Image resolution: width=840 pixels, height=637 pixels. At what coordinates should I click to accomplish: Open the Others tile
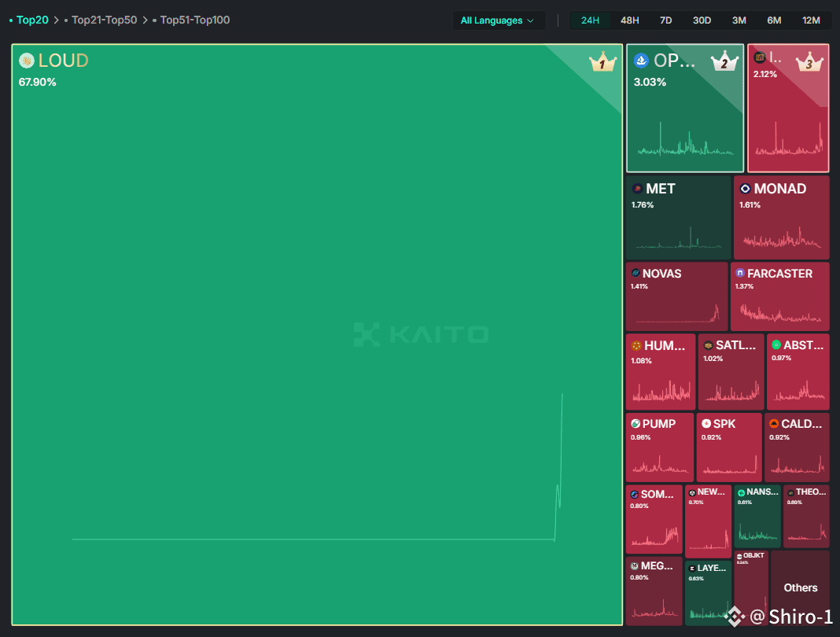[x=801, y=587]
